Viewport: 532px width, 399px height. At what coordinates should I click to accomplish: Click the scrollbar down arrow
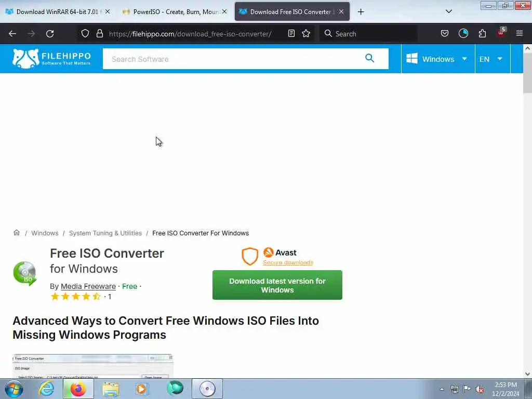527,374
